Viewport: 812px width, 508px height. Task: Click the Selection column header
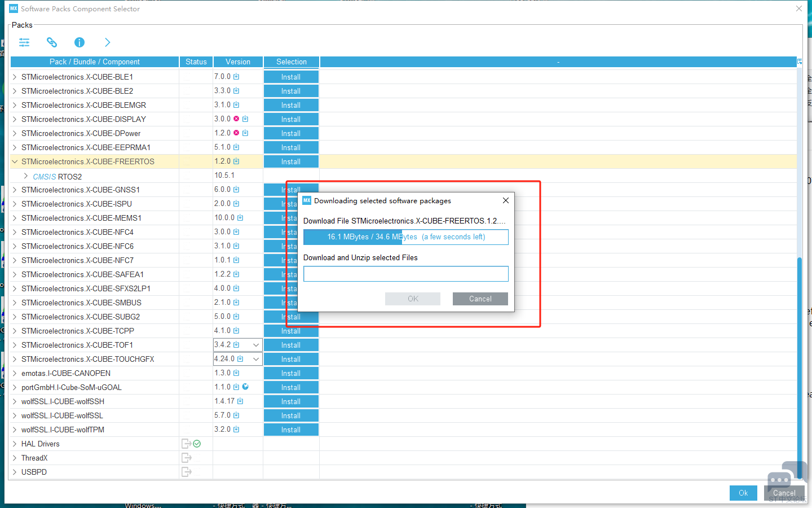[x=292, y=62]
